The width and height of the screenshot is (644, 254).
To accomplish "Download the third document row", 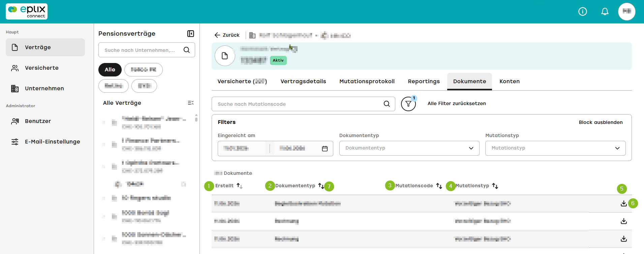I will [624, 239].
